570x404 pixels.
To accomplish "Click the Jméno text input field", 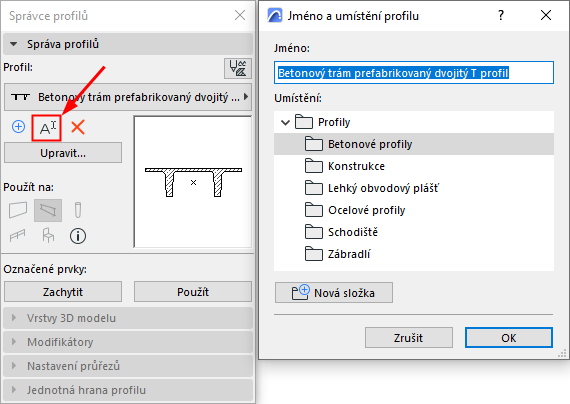I will click(x=414, y=73).
